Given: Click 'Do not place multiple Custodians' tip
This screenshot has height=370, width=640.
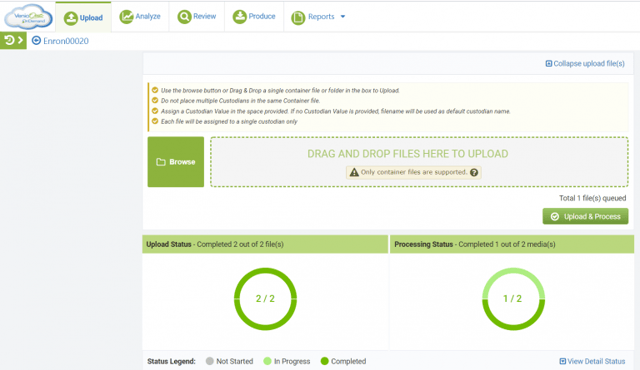Looking at the screenshot, I should [240, 101].
